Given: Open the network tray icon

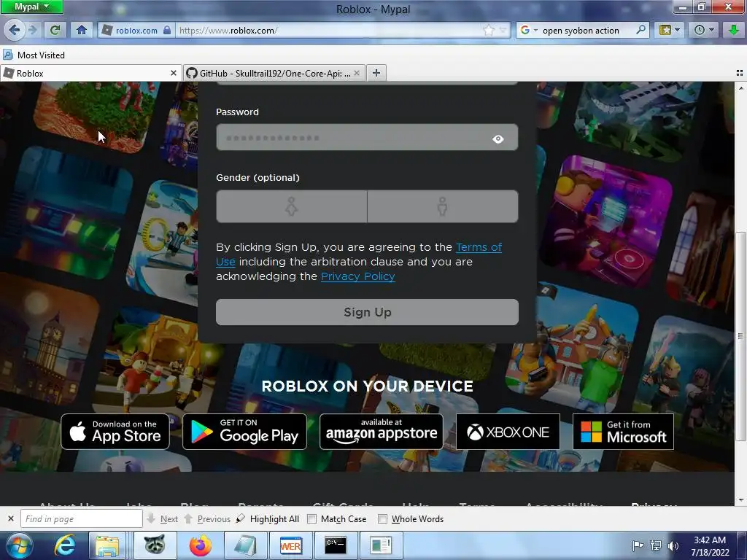Looking at the screenshot, I should click(x=656, y=545).
